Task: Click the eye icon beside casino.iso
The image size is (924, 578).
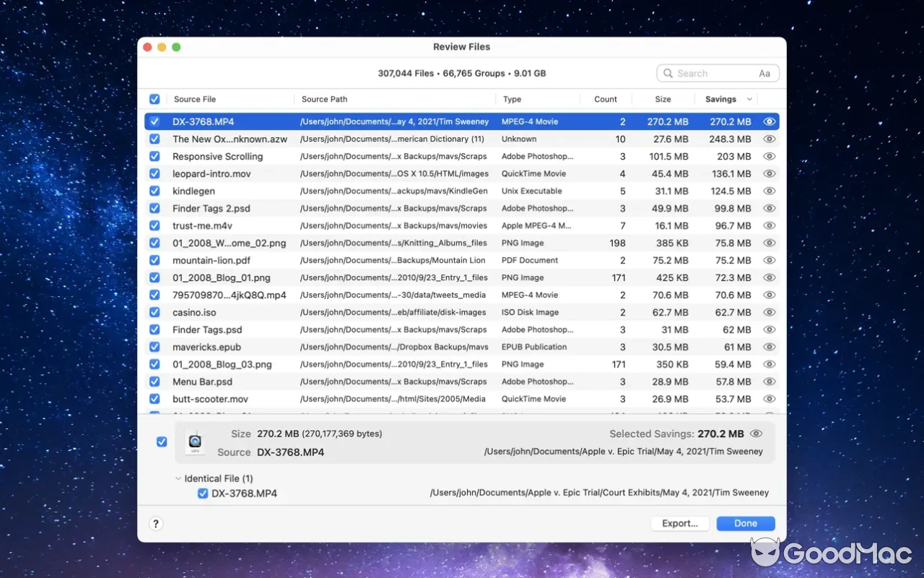Action: [x=769, y=312]
